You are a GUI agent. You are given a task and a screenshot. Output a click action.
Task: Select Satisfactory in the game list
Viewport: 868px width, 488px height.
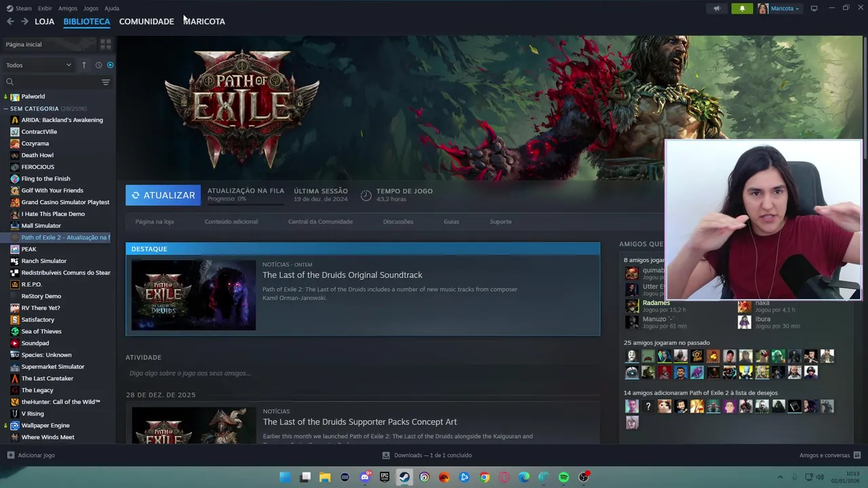(38, 320)
